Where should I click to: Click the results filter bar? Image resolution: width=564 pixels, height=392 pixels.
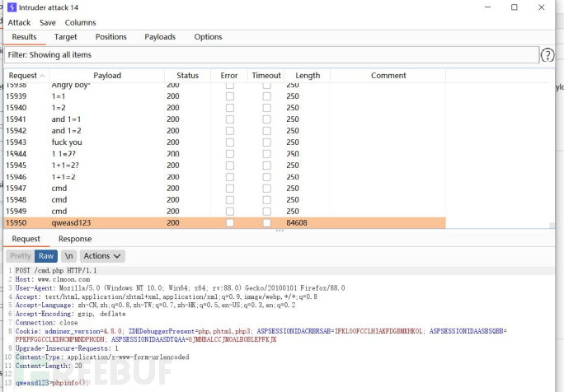[270, 55]
